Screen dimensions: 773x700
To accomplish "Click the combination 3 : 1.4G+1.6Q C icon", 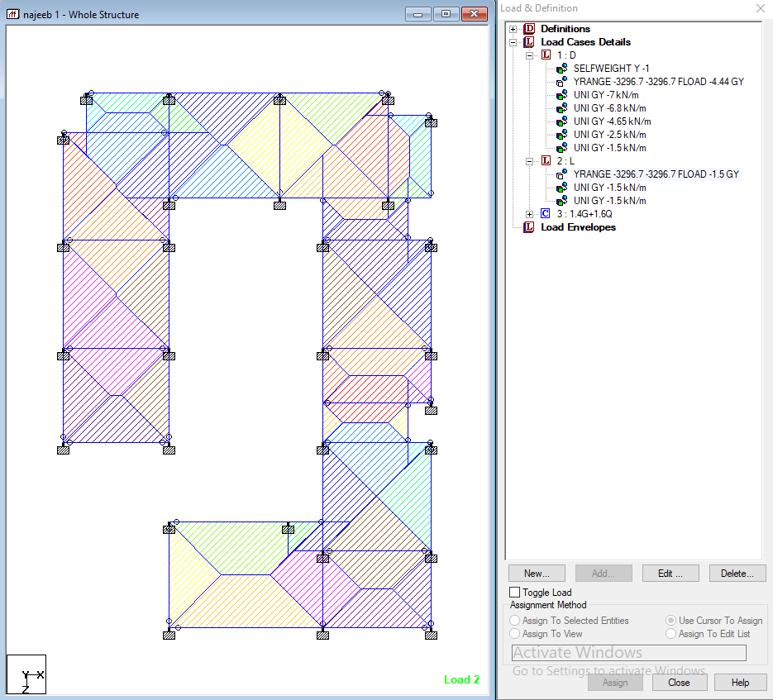I will pos(546,213).
